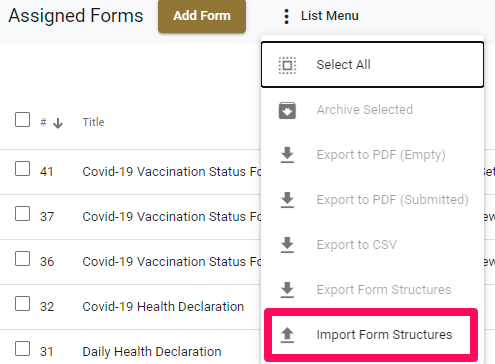Tick the checkbox for form 32
Image resolution: width=495 pixels, height=364 pixels.
[x=22, y=304]
